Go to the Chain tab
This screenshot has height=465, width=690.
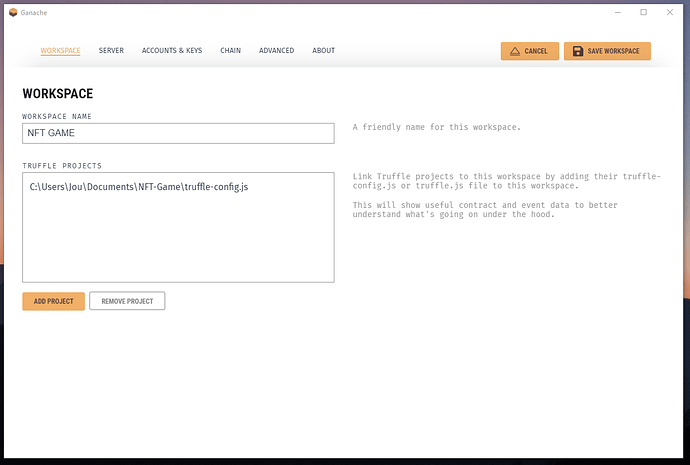coord(231,51)
